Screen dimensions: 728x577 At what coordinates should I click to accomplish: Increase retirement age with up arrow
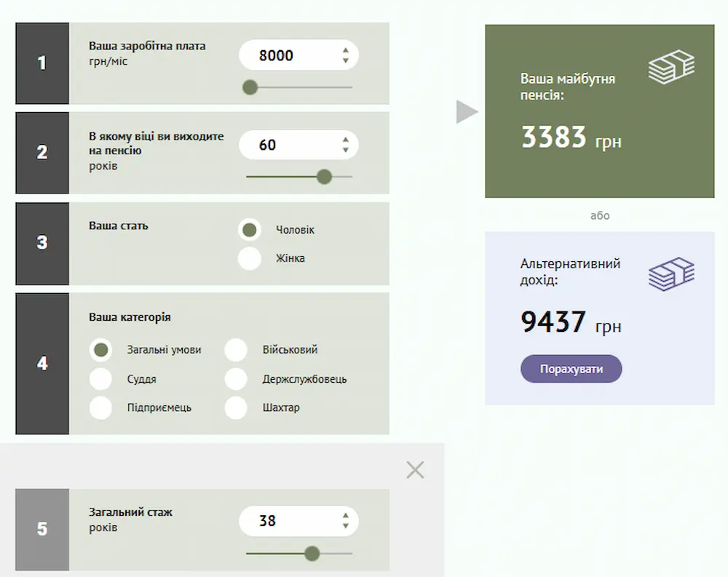(x=346, y=140)
